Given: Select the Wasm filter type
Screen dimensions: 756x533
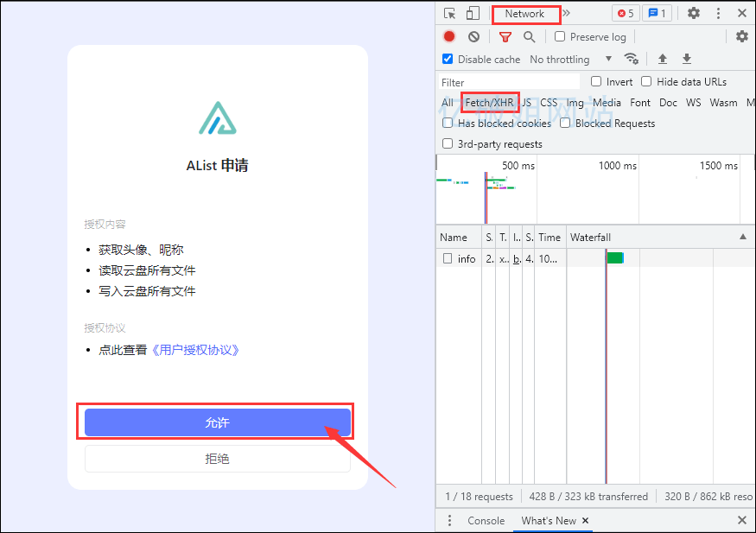Looking at the screenshot, I should pyautogui.click(x=723, y=103).
